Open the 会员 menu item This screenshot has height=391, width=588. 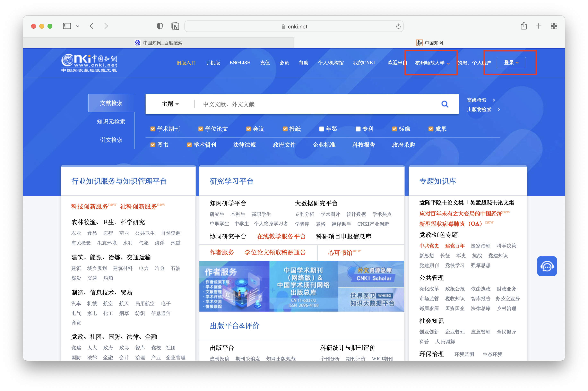284,63
